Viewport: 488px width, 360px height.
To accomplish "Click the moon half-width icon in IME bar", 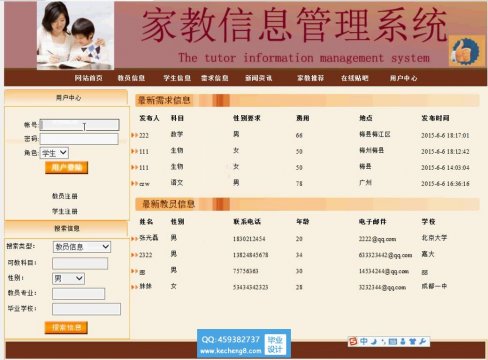I will [x=374, y=342].
